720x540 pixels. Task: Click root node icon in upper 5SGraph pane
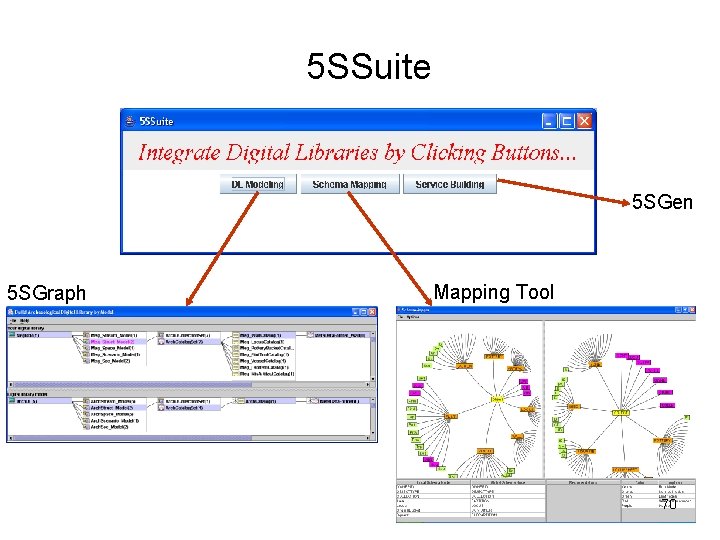pos(11,335)
